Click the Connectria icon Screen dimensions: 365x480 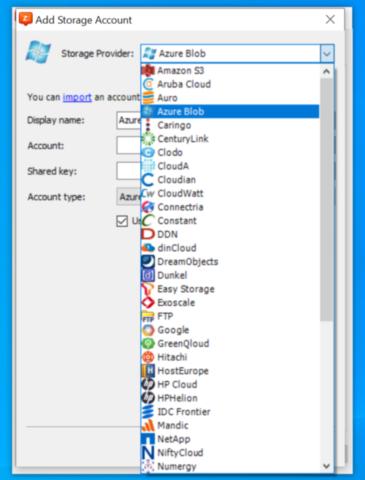coord(148,207)
